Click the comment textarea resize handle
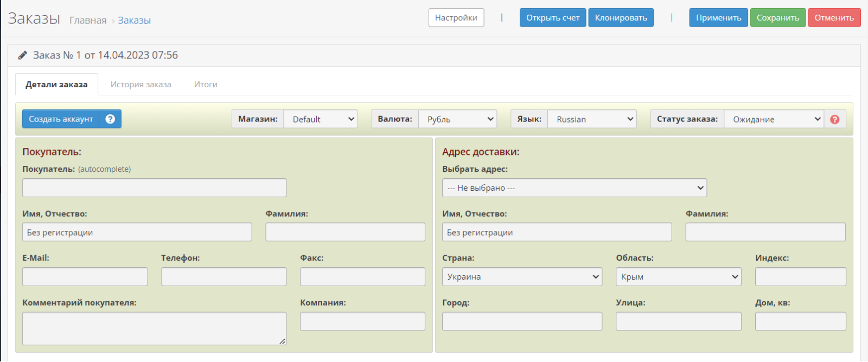Screen dimensions: 868x362 (x=283, y=341)
